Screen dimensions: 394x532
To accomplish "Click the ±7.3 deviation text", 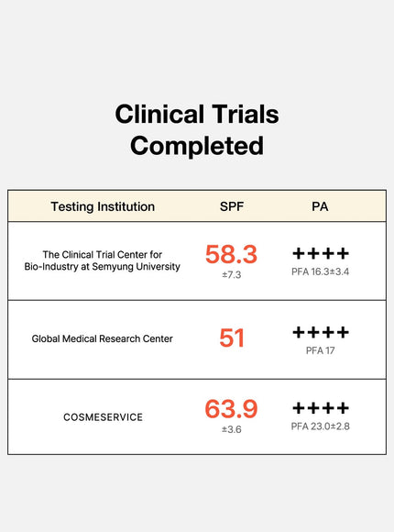I will [x=232, y=274].
